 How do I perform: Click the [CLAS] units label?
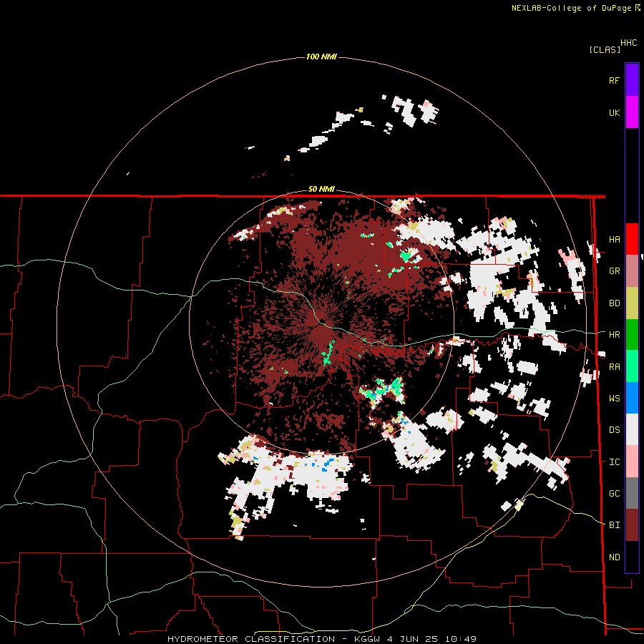(x=605, y=49)
